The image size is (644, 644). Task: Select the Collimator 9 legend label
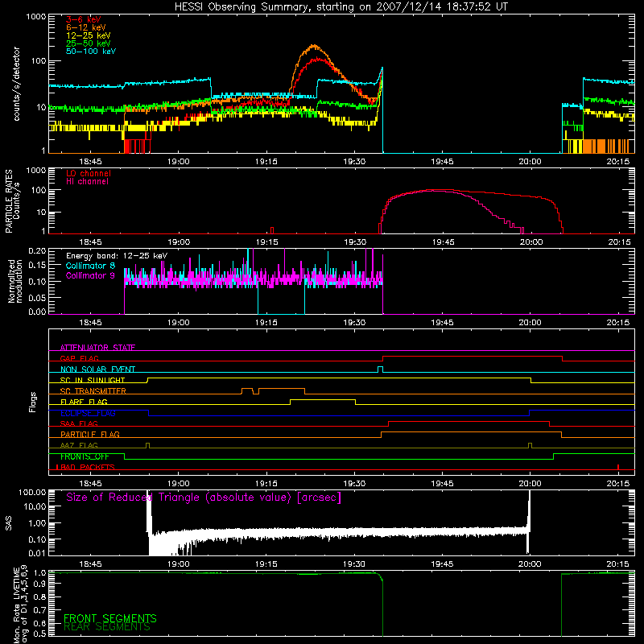[x=90, y=275]
